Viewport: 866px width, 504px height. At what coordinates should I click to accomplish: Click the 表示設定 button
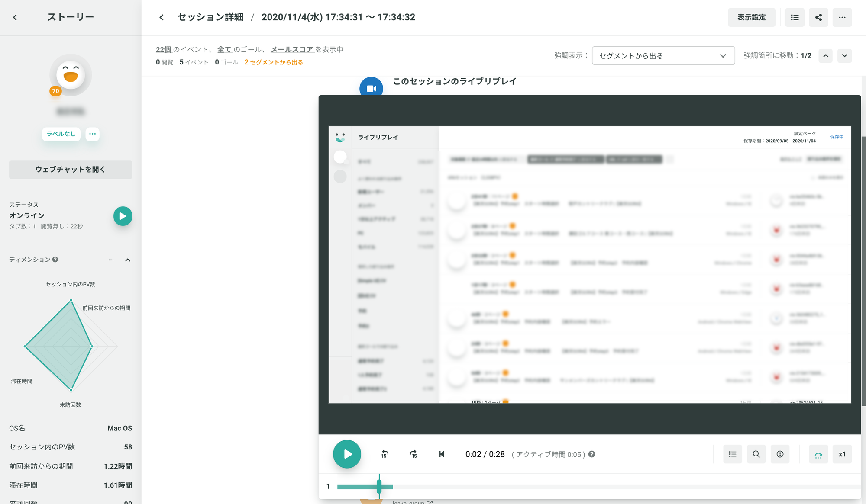[751, 17]
